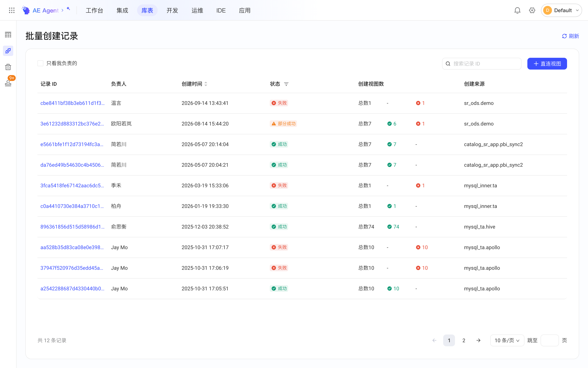Open record cbe8411bf38b3eb611d1f3...
The height and width of the screenshot is (368, 588).
(72, 103)
